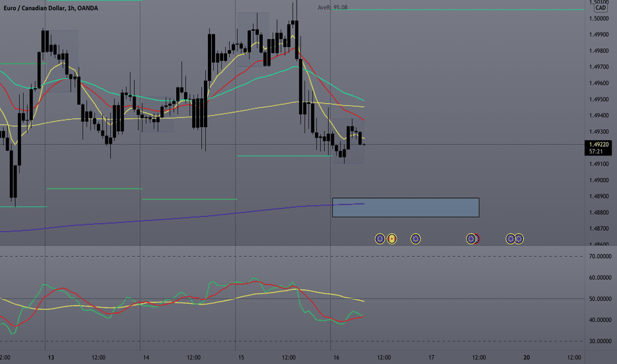Viewport: 617px width, 364px height.
Task: Click the 1.49000 price axis label
Action: coord(598,180)
